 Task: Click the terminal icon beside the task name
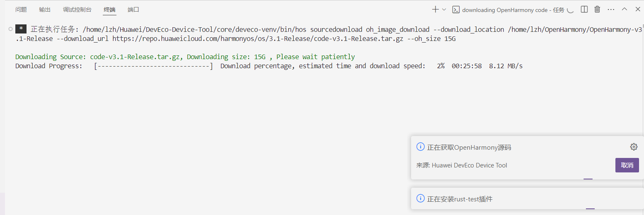(x=456, y=10)
